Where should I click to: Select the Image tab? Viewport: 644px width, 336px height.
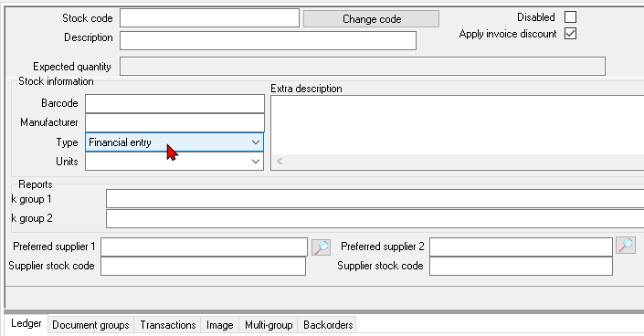click(x=220, y=325)
